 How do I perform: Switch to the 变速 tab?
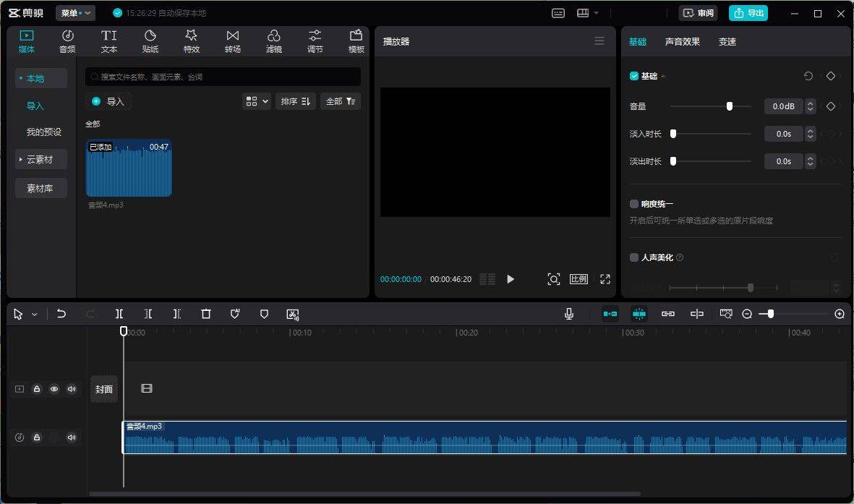tap(727, 42)
